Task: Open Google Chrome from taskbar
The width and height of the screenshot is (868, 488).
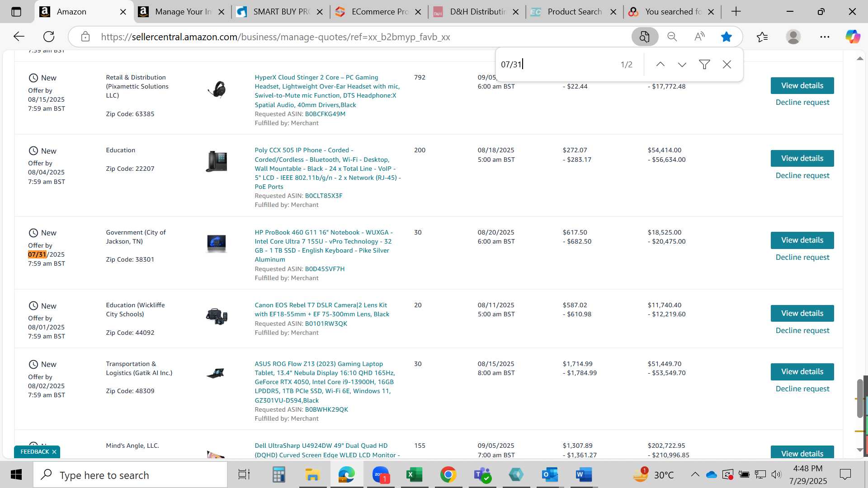Action: point(448,475)
